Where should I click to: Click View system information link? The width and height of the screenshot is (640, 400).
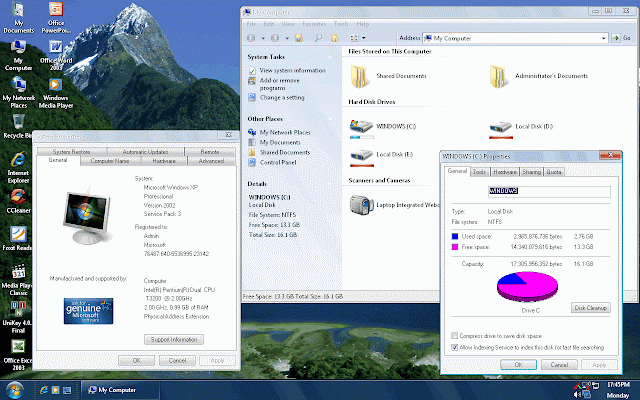coord(293,70)
